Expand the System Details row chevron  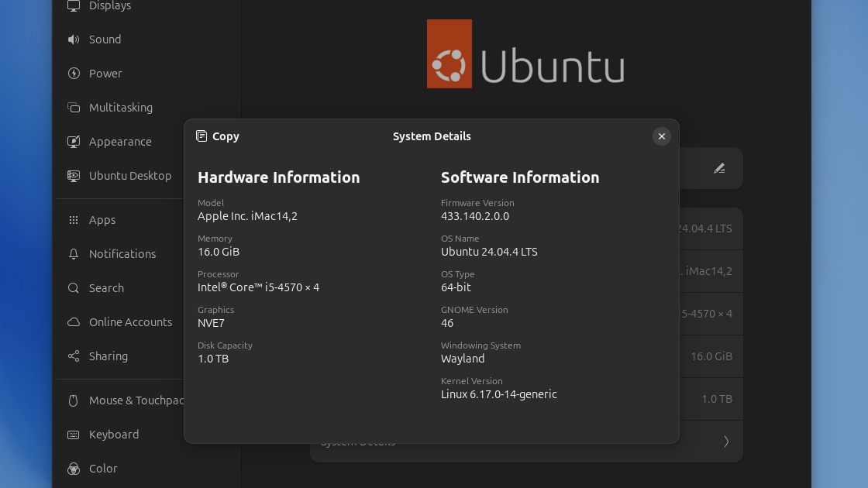coord(726,442)
